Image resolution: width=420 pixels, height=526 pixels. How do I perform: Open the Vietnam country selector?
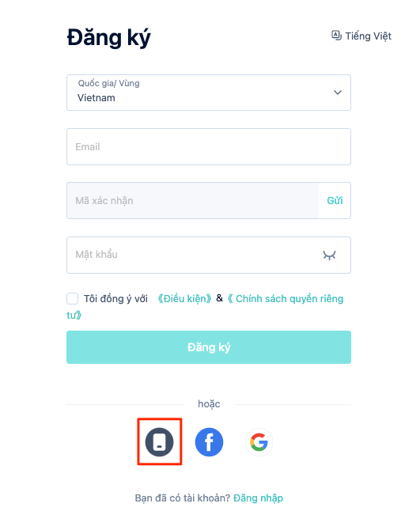pyautogui.click(x=209, y=93)
